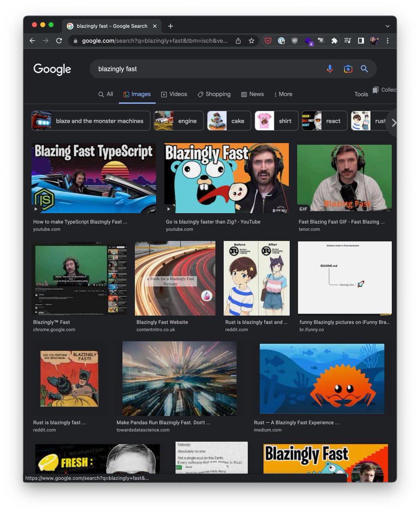420x513 pixels.
Task: Open the Pocket extension
Action: click(x=268, y=41)
